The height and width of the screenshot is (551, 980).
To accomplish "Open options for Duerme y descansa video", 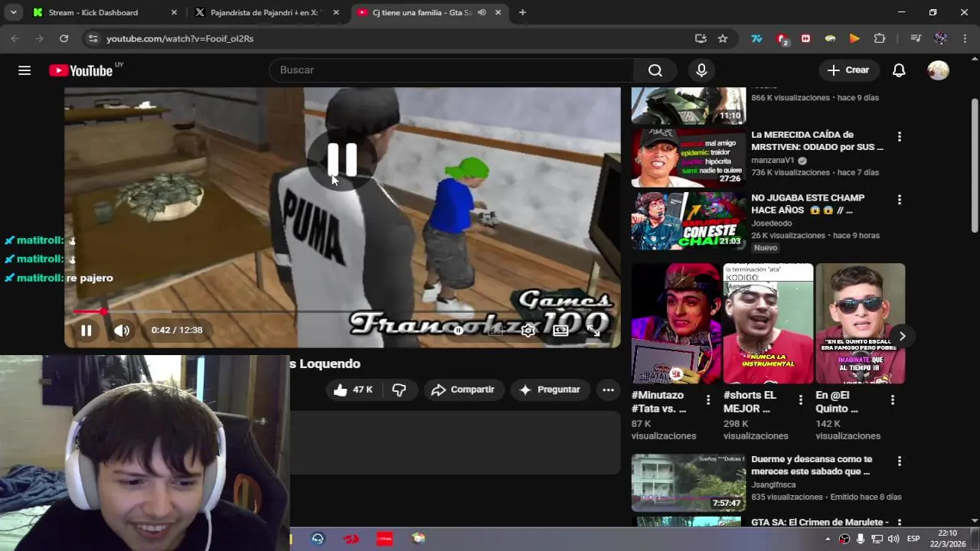I will click(899, 461).
